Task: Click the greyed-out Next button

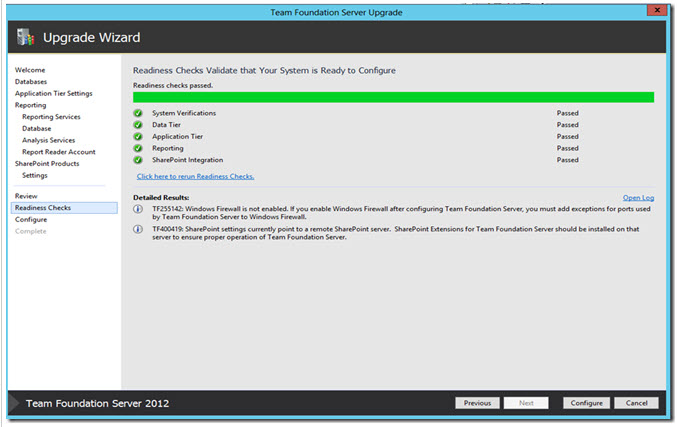Action: pos(526,403)
